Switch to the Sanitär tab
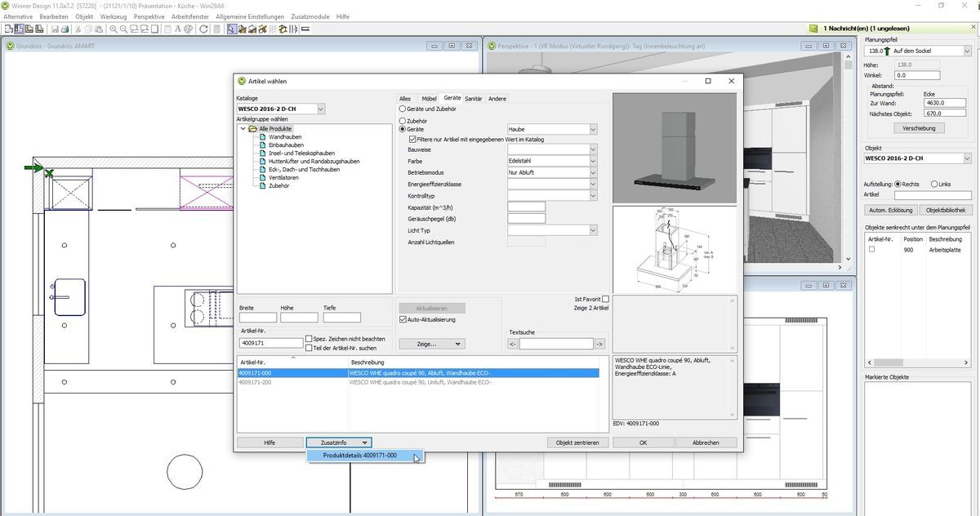The height and width of the screenshot is (516, 980). [x=474, y=98]
